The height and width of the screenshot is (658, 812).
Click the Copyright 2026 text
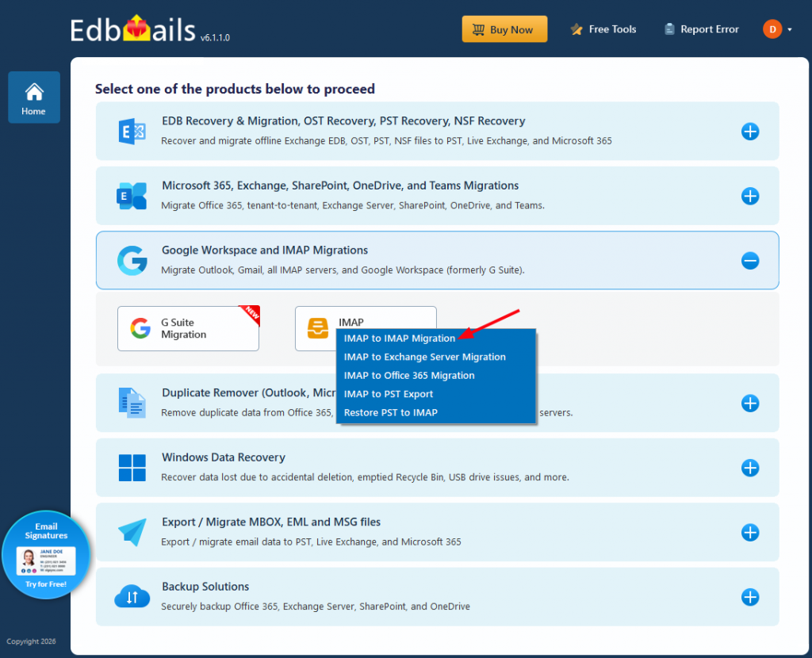(31, 641)
